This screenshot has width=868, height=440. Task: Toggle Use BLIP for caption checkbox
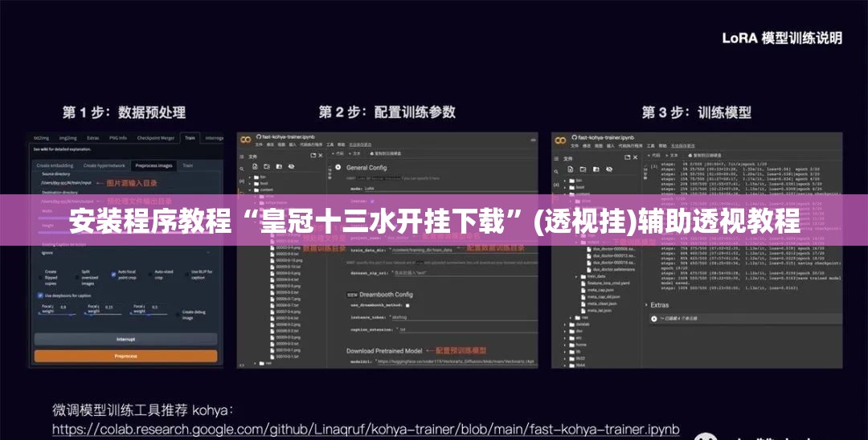pyautogui.click(x=187, y=274)
